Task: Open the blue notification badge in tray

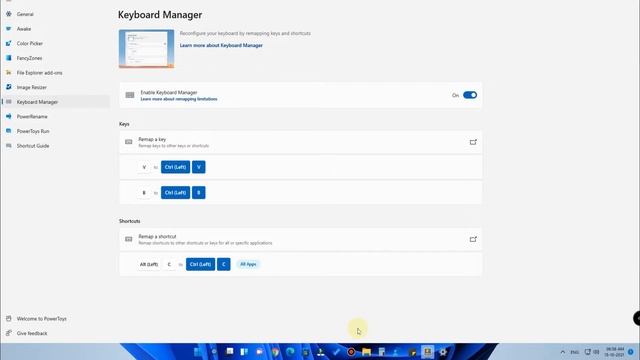Action: (x=631, y=352)
